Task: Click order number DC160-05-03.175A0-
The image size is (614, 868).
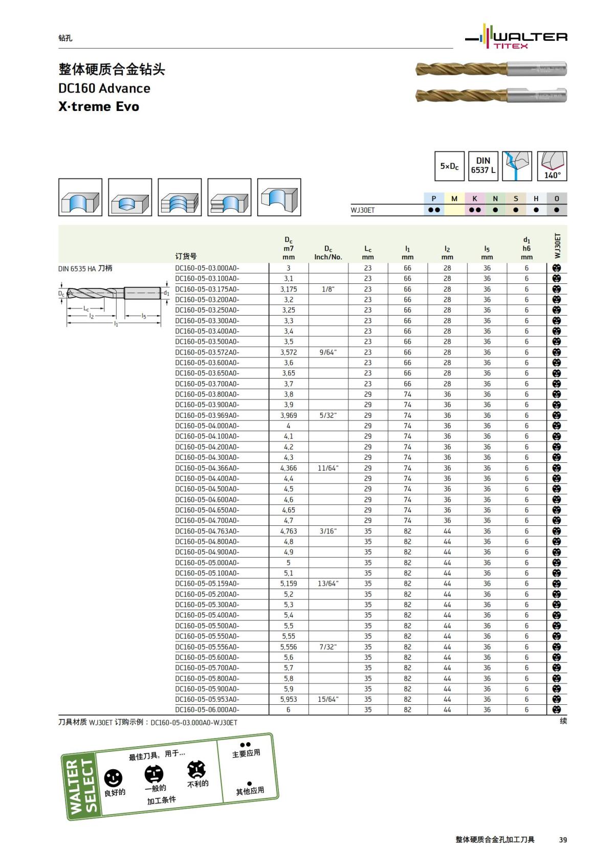Action: [207, 289]
